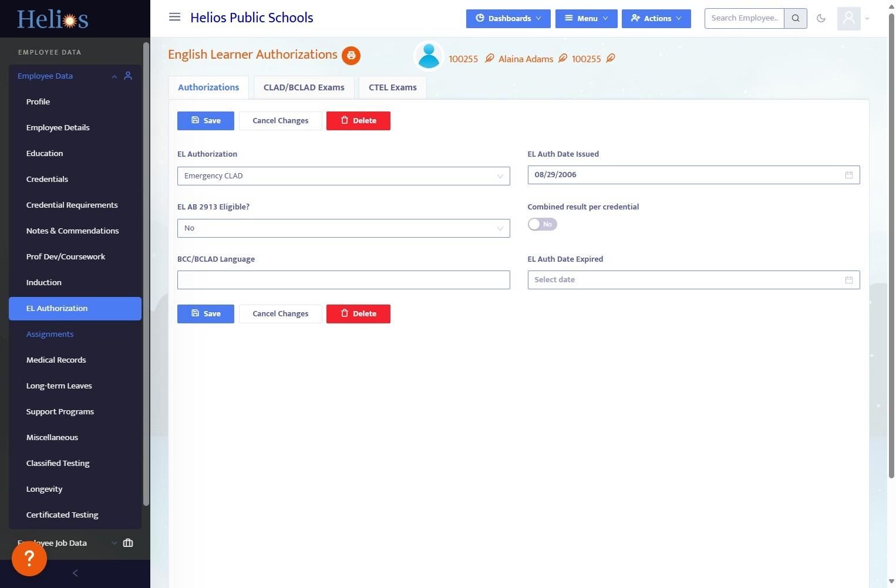Focus the Search Employee field
The width and height of the screenshot is (896, 588).
(x=745, y=18)
